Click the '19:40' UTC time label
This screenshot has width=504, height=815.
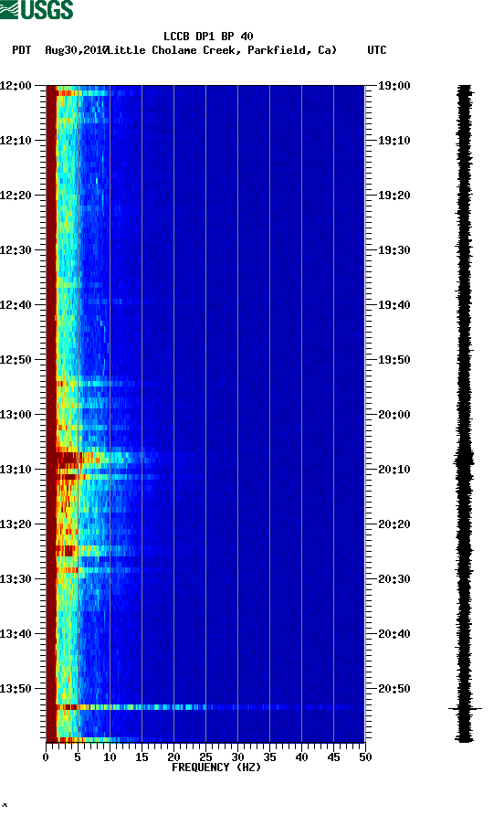[394, 304]
